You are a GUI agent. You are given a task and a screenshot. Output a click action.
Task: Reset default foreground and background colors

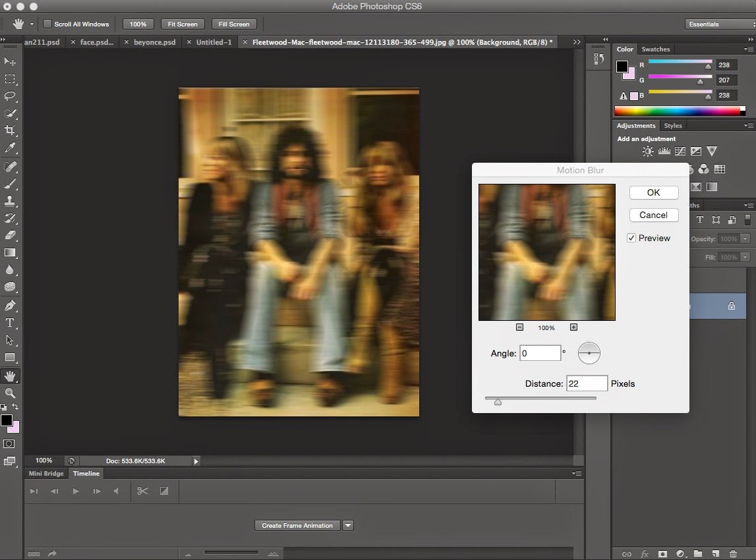click(x=4, y=407)
